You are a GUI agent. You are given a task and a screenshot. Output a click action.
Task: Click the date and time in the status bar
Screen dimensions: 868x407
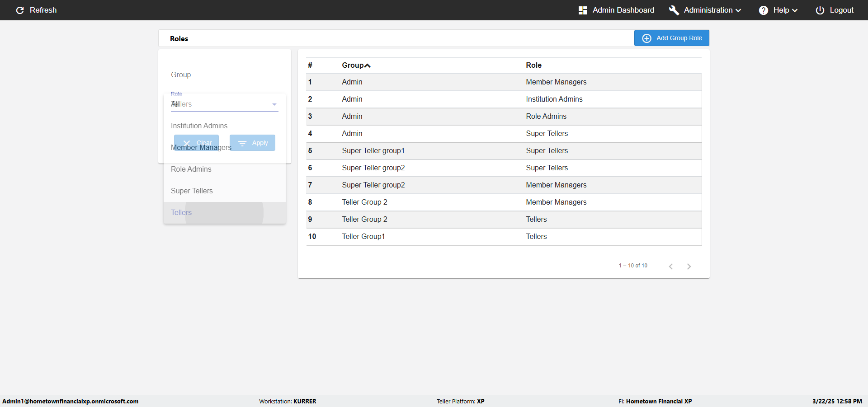[x=837, y=401]
